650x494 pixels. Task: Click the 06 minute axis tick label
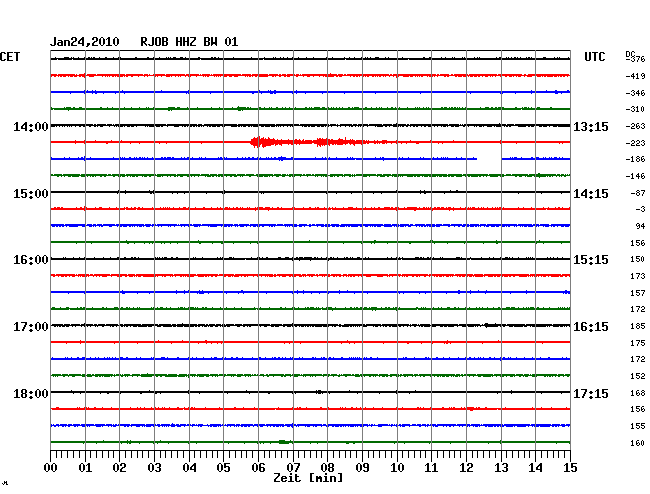pyautogui.click(x=258, y=468)
